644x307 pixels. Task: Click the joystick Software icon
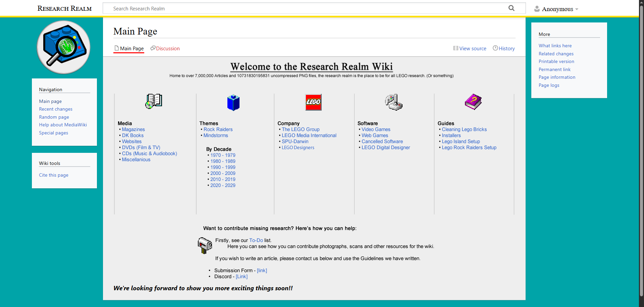tap(394, 102)
